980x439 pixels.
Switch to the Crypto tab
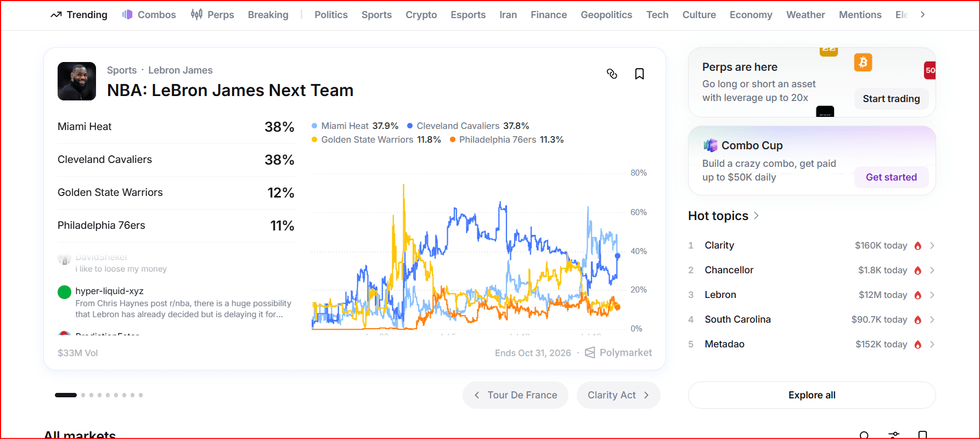click(421, 15)
